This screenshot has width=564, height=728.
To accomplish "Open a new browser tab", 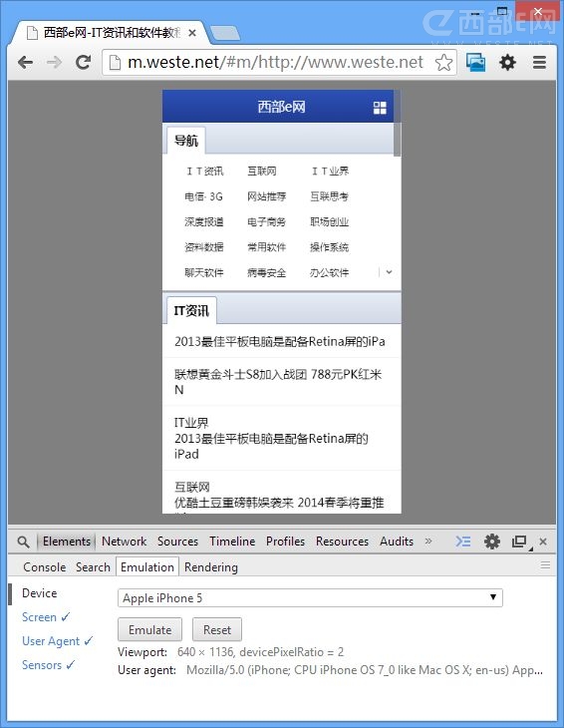I will [x=225, y=33].
